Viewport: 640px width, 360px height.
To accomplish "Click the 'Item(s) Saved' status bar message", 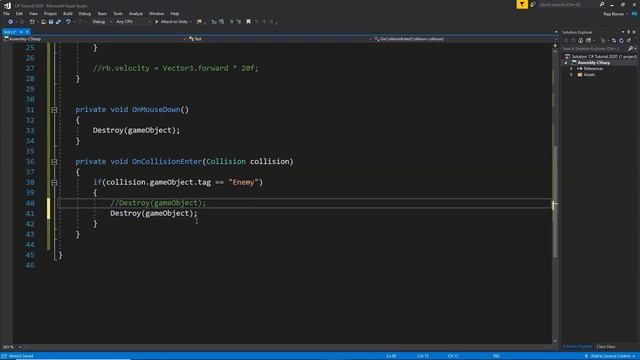I will (21, 356).
